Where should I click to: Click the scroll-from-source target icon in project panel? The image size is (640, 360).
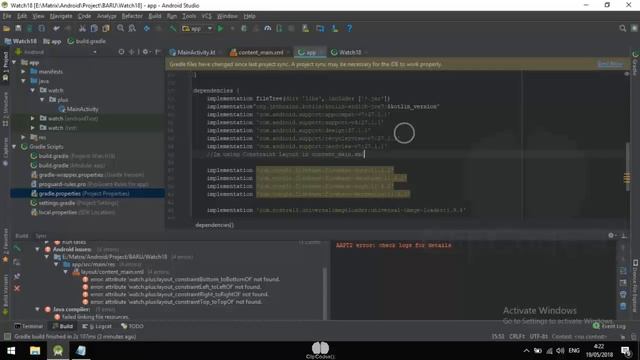(121, 52)
